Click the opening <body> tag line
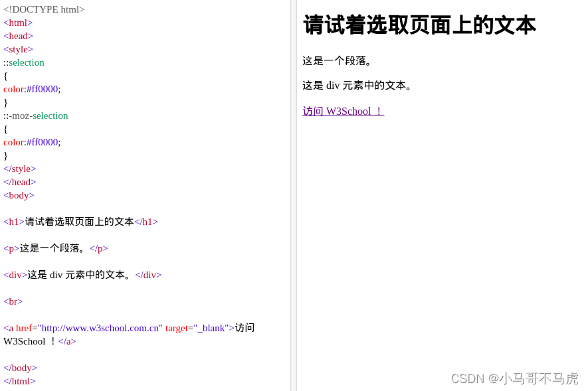This screenshot has height=391, width=588. [x=19, y=195]
